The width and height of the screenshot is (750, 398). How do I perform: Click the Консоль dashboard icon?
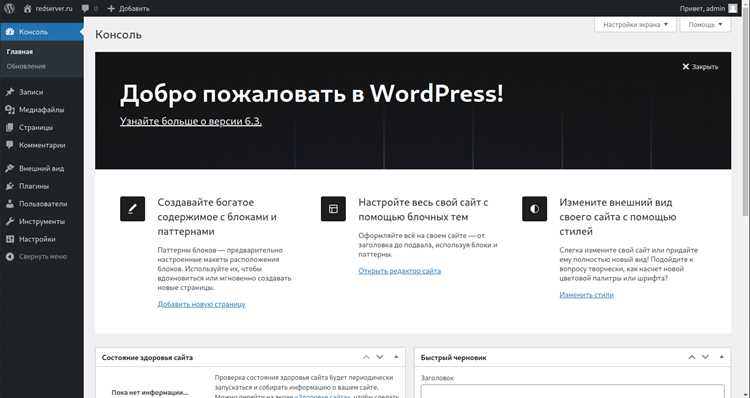click(10, 32)
